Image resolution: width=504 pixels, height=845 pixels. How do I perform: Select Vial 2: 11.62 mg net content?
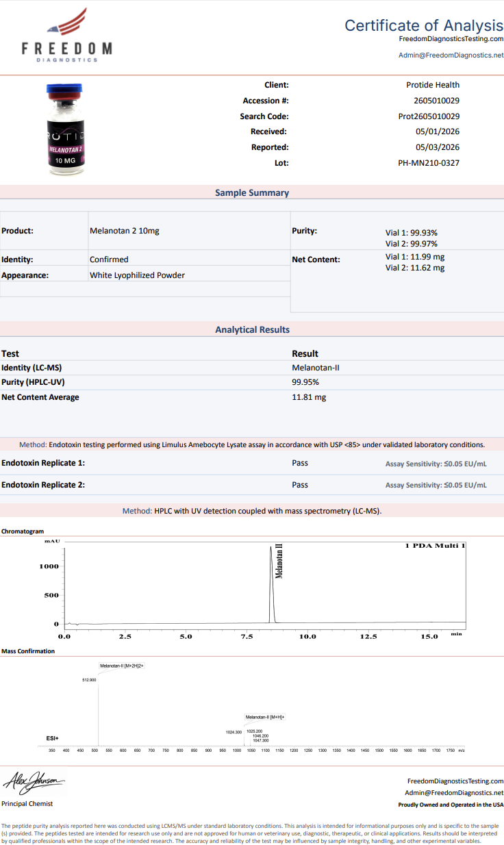click(415, 268)
